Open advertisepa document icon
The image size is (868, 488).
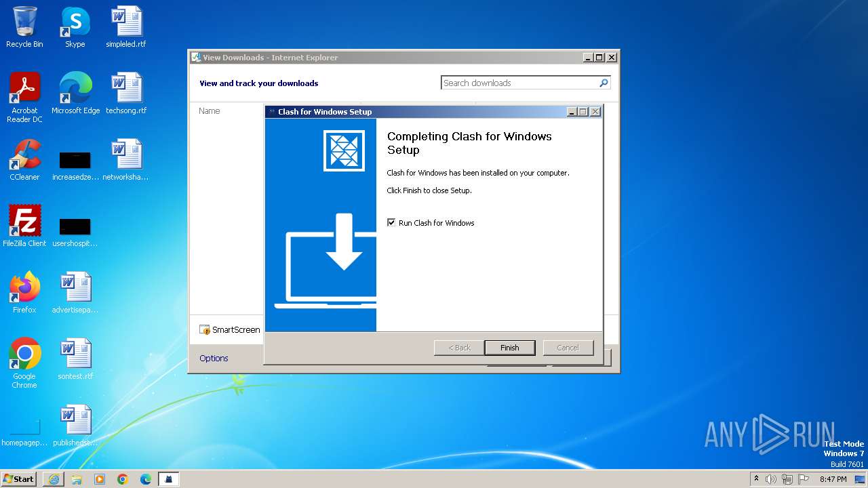(x=75, y=293)
